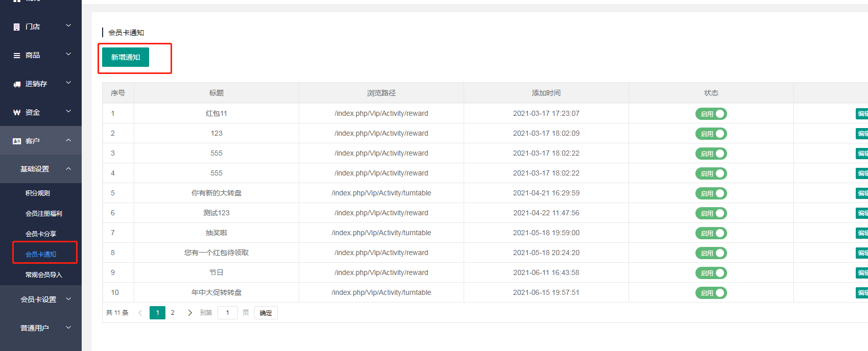
Task: Click the 确定 pagination confirm button
Action: [x=266, y=313]
